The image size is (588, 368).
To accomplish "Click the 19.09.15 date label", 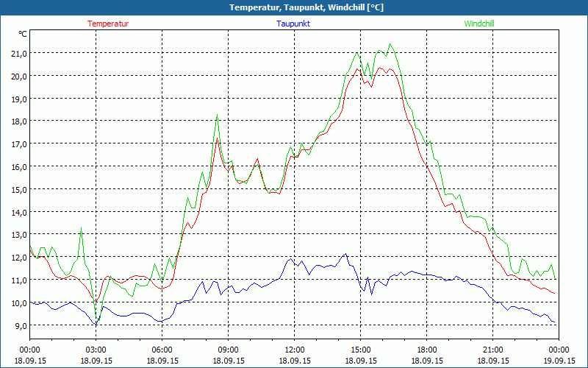I will pyautogui.click(x=559, y=361).
